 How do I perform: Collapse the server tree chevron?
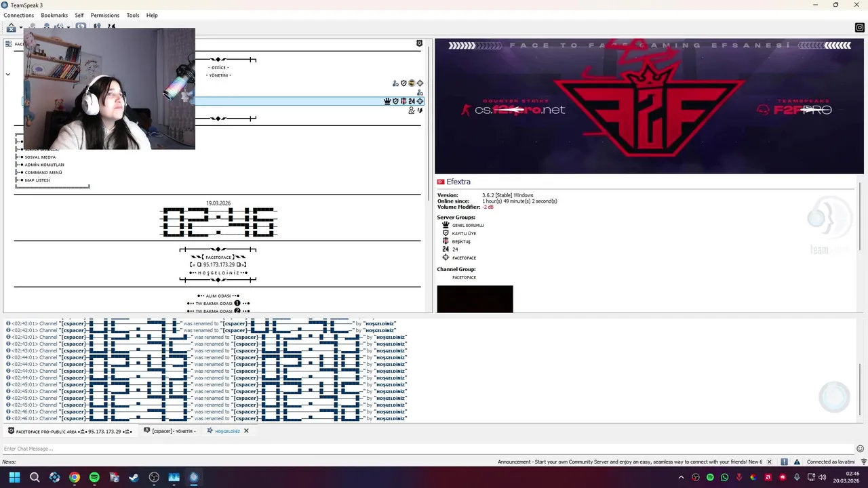[x=8, y=74]
